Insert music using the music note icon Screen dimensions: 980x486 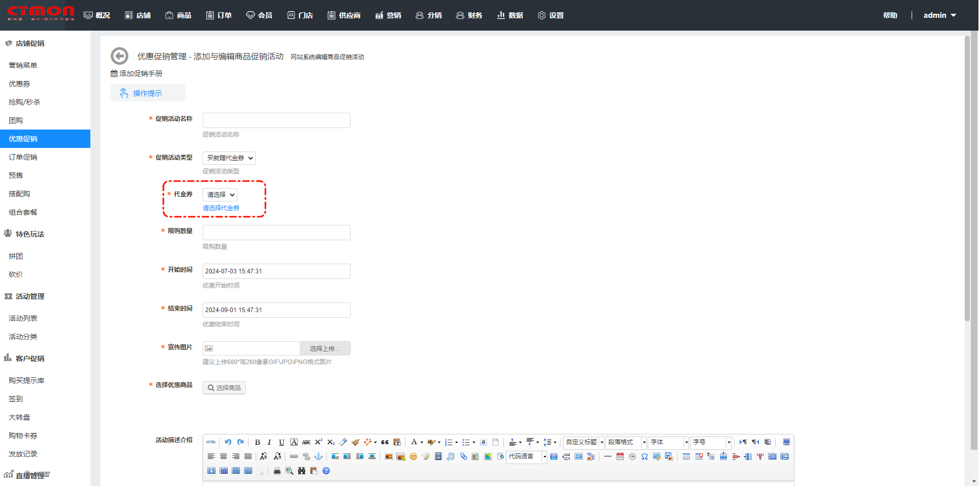coord(451,456)
